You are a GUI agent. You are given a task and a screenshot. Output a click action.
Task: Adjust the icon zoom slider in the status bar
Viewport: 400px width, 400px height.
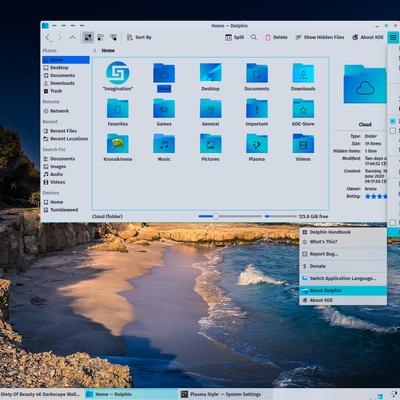click(x=230, y=217)
